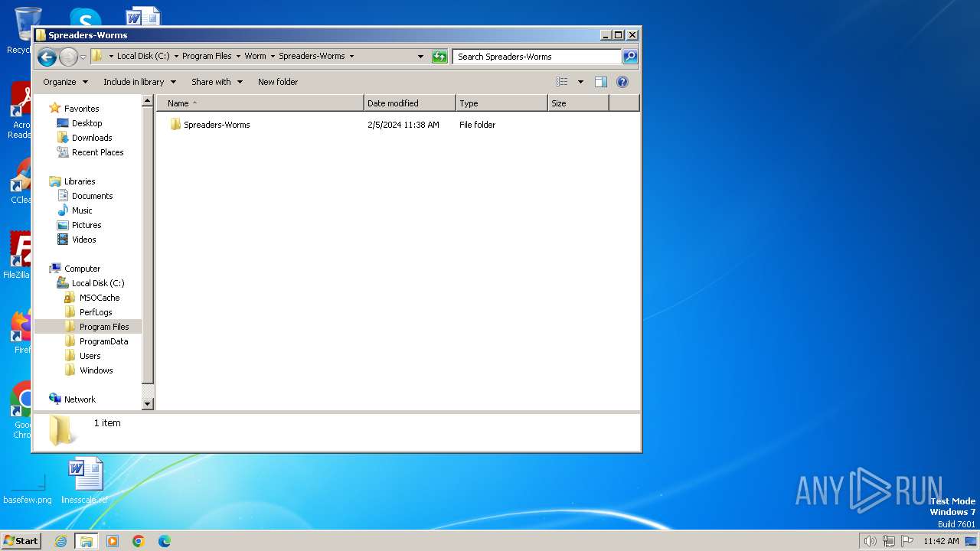Open Explorer help icon
The width and height of the screenshot is (980, 551).
coord(622,82)
